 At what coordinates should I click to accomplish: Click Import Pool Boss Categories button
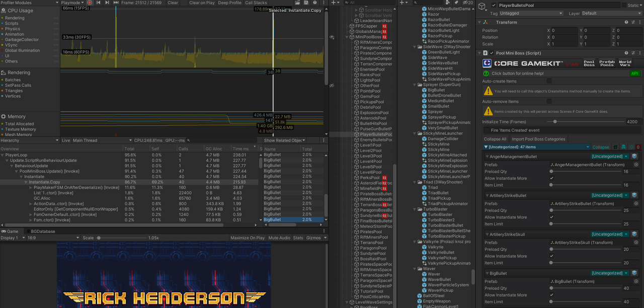pos(538,139)
